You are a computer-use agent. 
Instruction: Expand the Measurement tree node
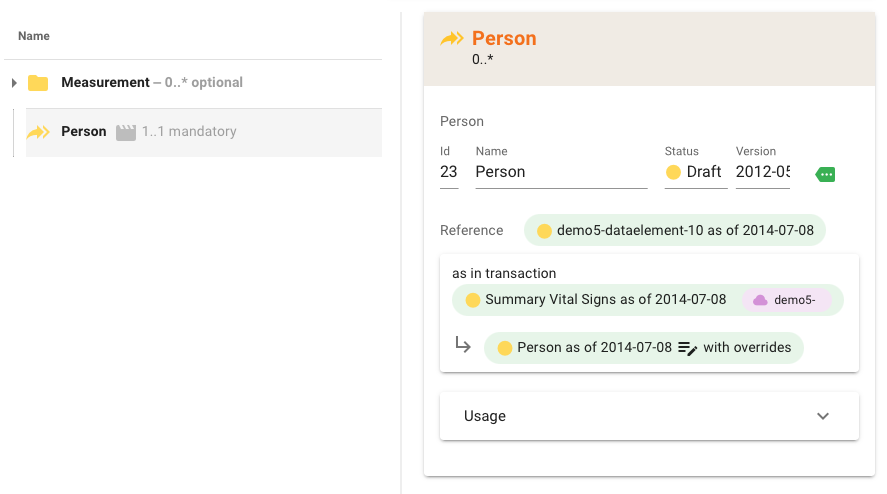point(14,83)
